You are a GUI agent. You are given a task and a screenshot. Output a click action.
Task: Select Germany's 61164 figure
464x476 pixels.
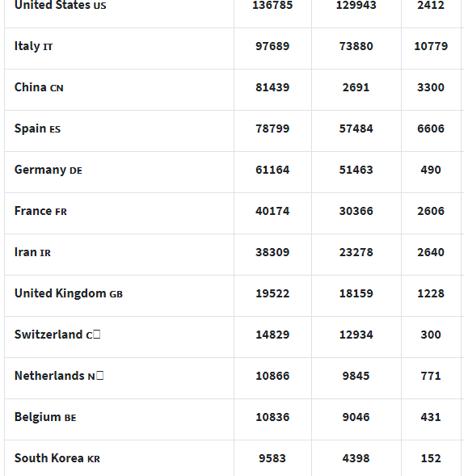pyautogui.click(x=272, y=170)
